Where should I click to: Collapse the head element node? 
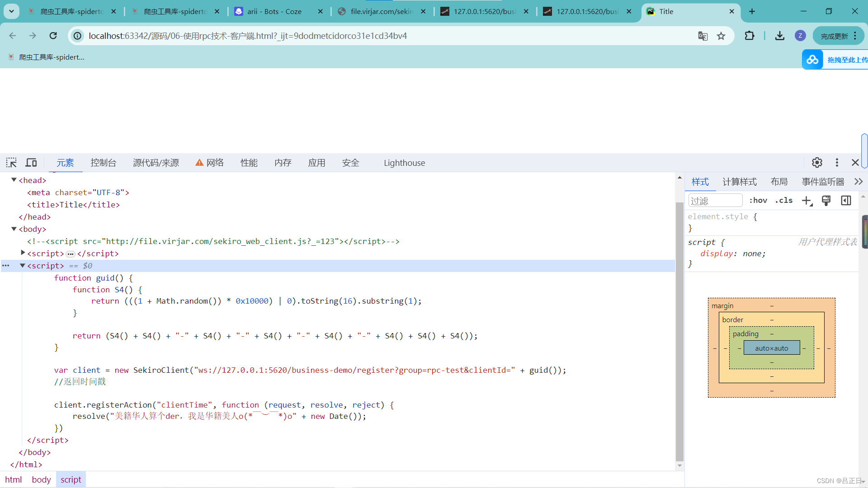point(14,180)
